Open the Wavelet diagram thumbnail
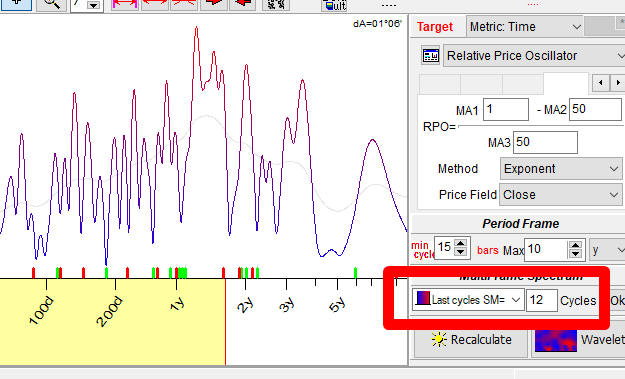Viewport: 625px width, 379px height. point(556,340)
